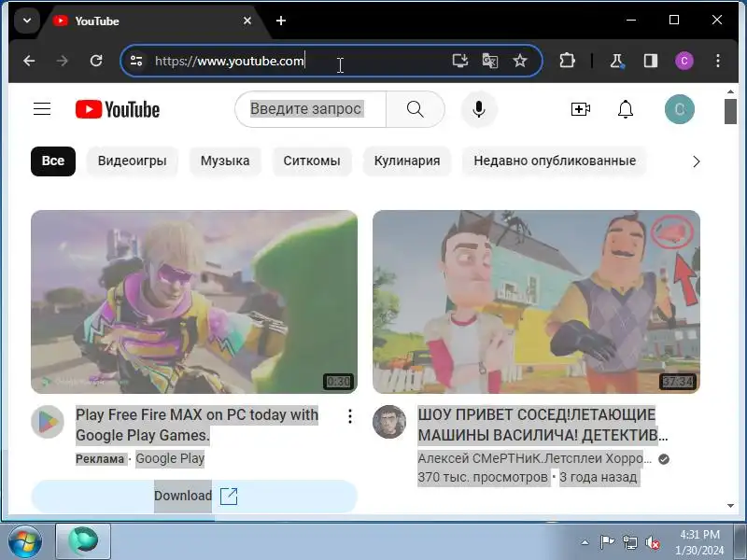Bookmark this page with star icon
This screenshot has width=747, height=560.
[520, 61]
